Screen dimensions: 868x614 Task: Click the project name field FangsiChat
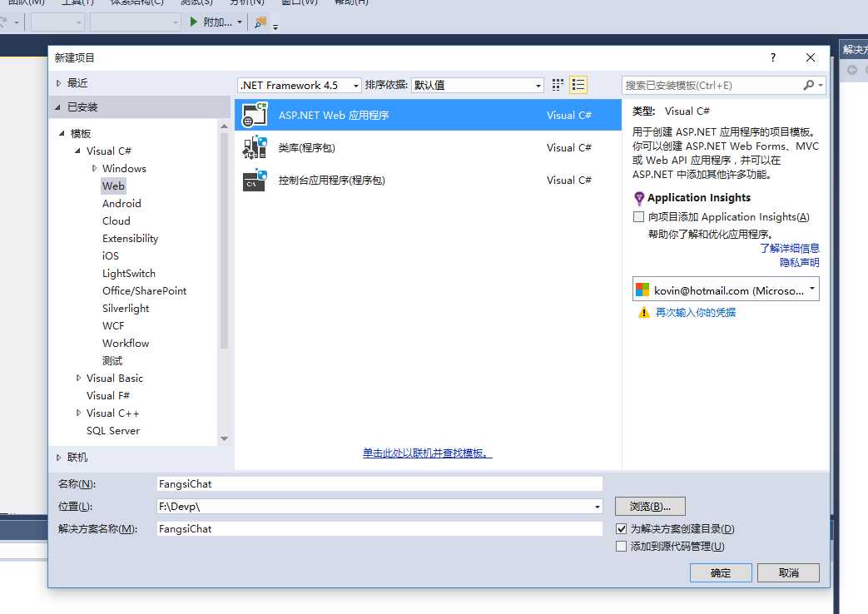(379, 484)
